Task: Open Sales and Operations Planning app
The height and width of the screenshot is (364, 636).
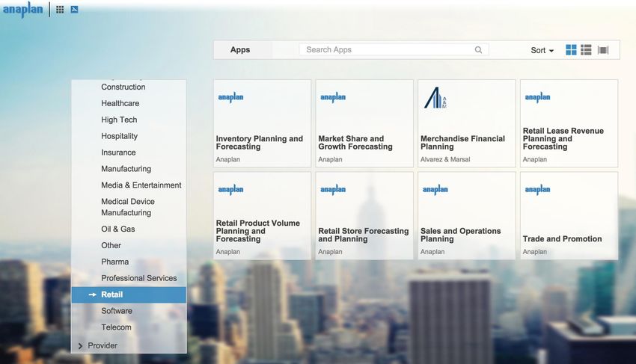Action: pyautogui.click(x=460, y=235)
